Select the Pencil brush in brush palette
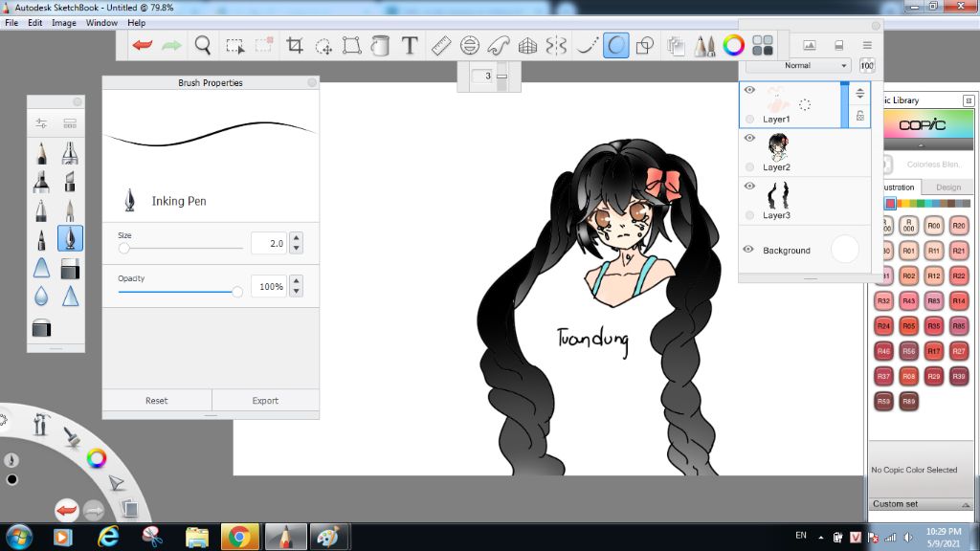980x551 pixels. tap(41, 153)
